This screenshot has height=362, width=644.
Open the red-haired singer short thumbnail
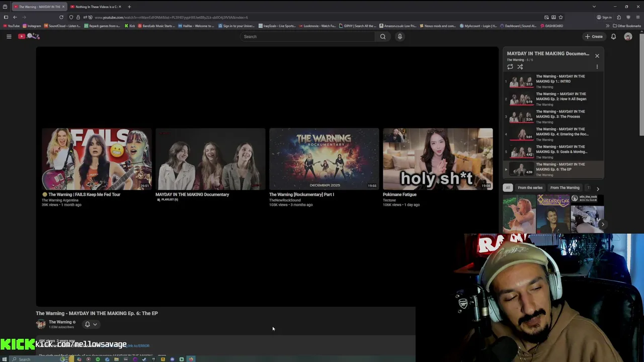click(519, 214)
